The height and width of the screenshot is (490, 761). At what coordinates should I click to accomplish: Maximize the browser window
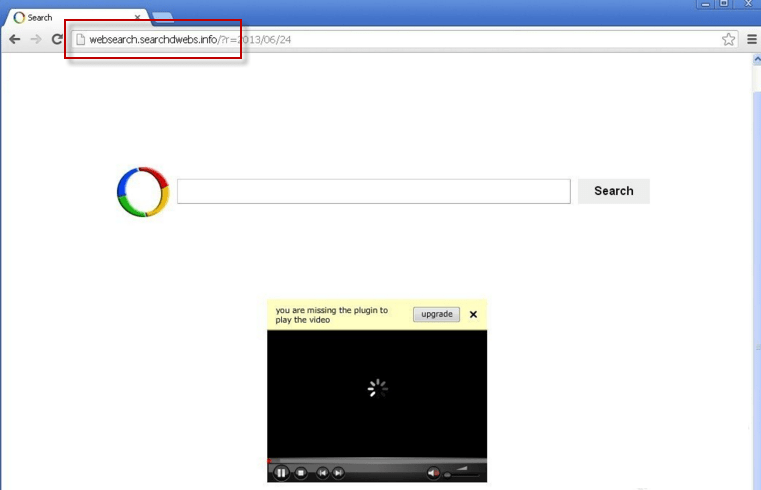tap(724, 4)
